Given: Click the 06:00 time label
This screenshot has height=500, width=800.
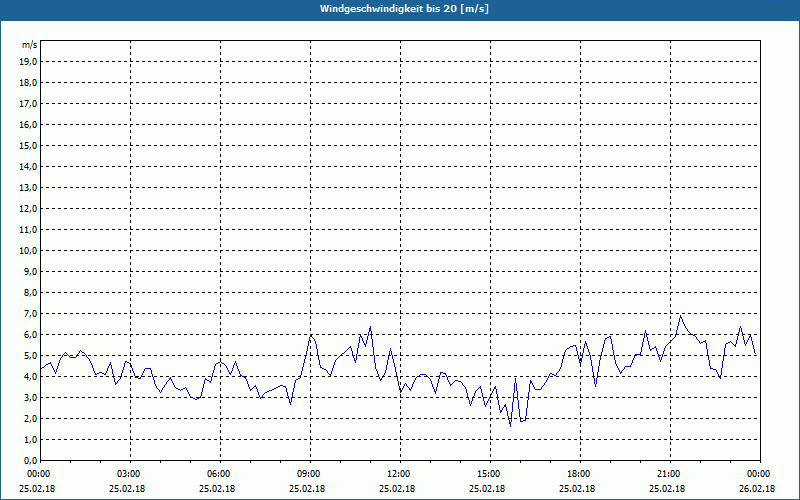Looking at the screenshot, I should 220,474.
